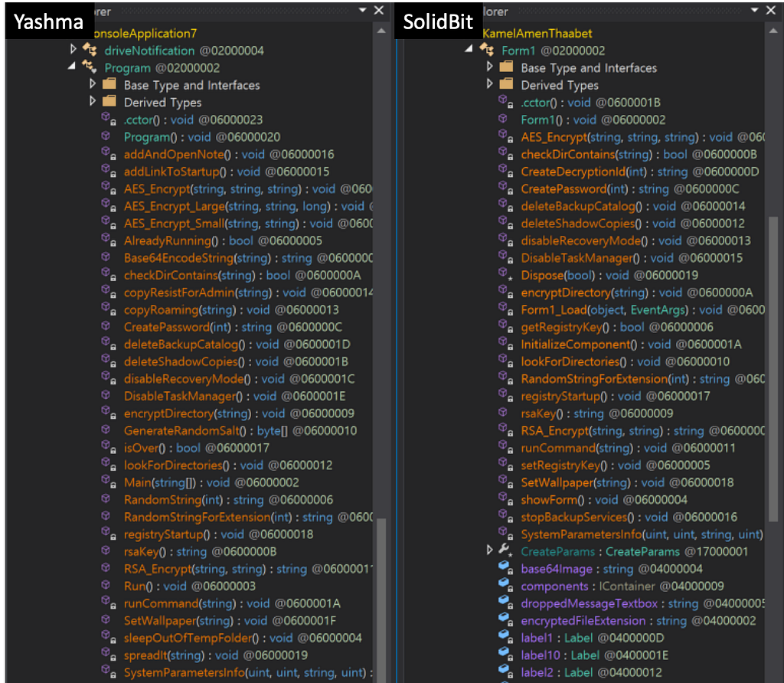This screenshot has width=784, height=683.
Task: Select Program() constructor in Yashma
Action: [202, 137]
